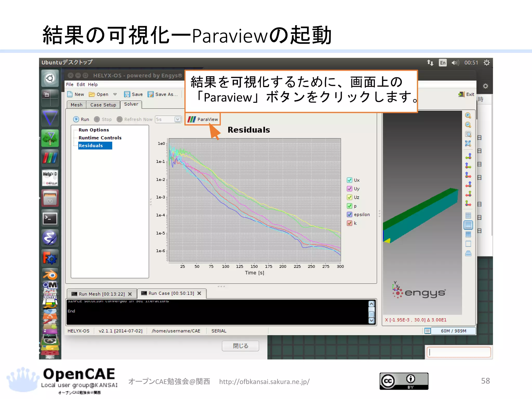Open the system gear menu in top panel
The image size is (532, 399).
click(486, 63)
